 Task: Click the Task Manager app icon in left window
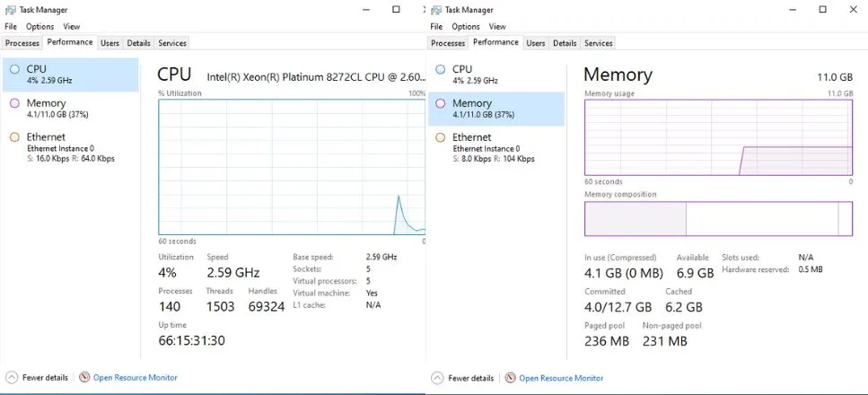coord(10,10)
